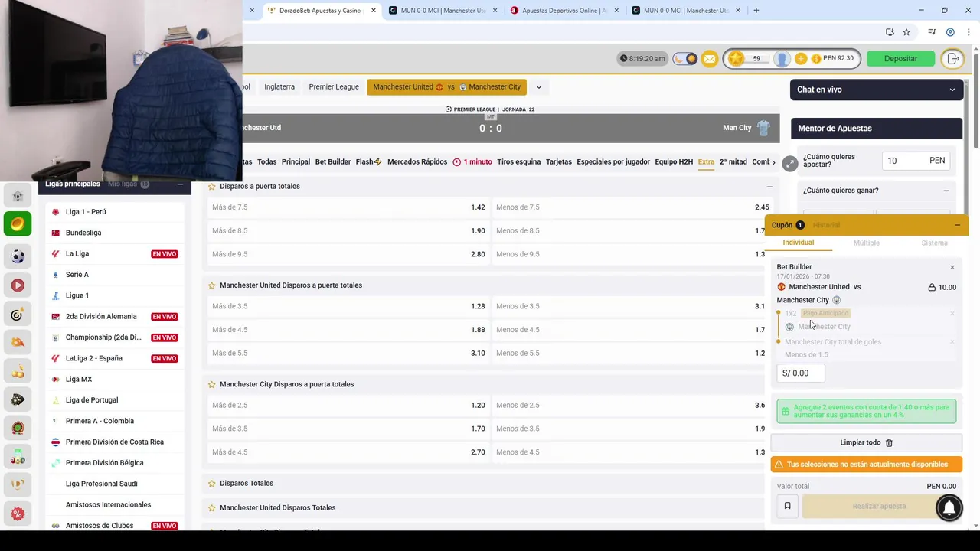Open the soccer ball sports icon
Viewport: 980px width, 551px height.
tap(18, 257)
